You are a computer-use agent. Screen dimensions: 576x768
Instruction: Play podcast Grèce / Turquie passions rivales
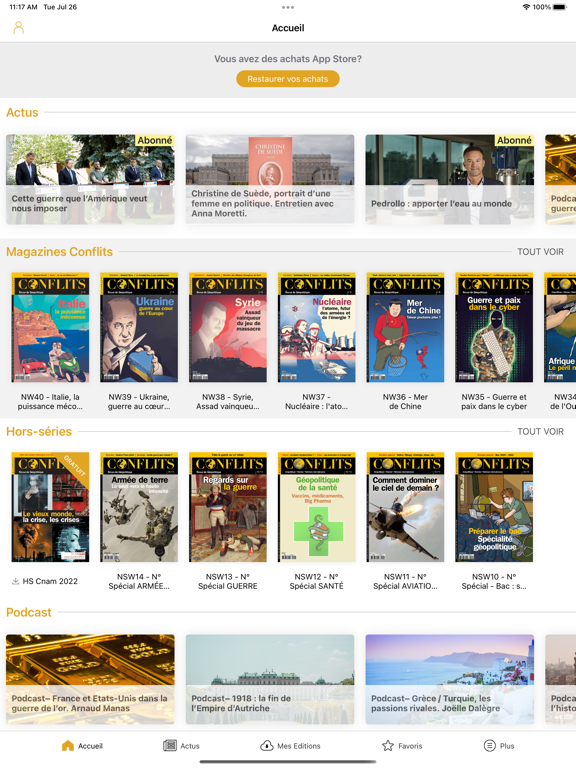pyautogui.click(x=450, y=679)
